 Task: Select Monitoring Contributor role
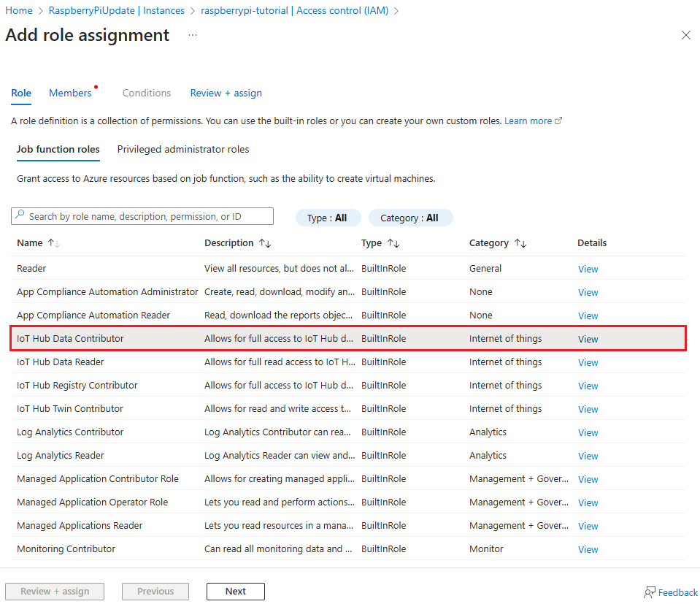pyautogui.click(x=348, y=548)
